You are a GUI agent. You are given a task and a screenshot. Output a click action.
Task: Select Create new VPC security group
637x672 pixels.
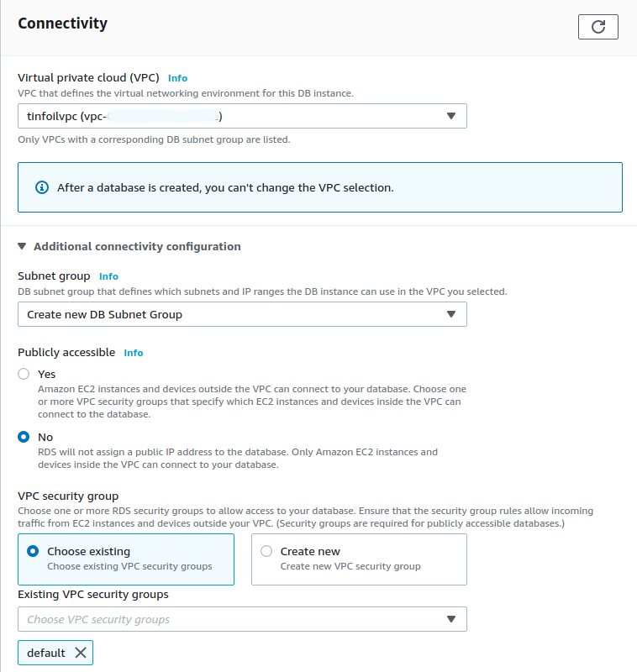(x=266, y=551)
